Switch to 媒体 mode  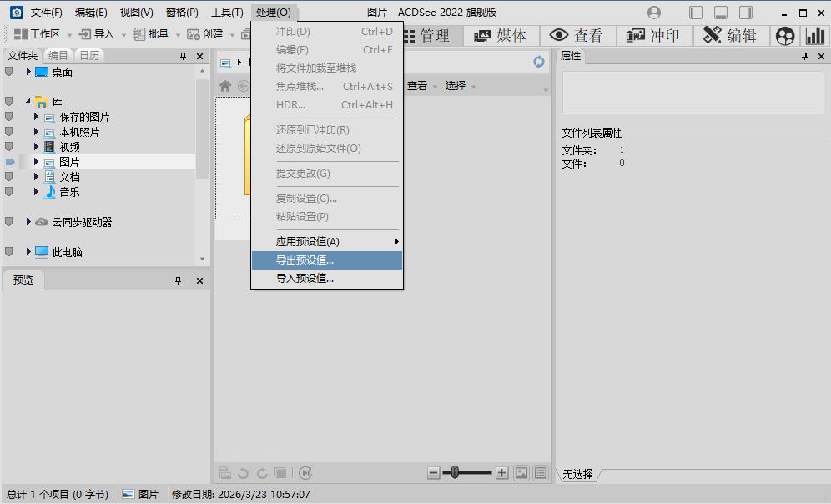coord(500,35)
